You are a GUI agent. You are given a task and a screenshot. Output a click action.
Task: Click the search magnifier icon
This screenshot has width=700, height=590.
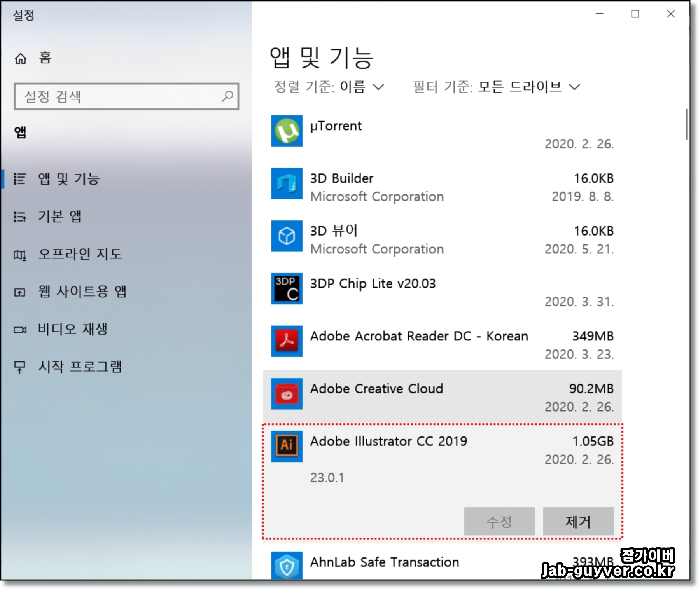227,96
